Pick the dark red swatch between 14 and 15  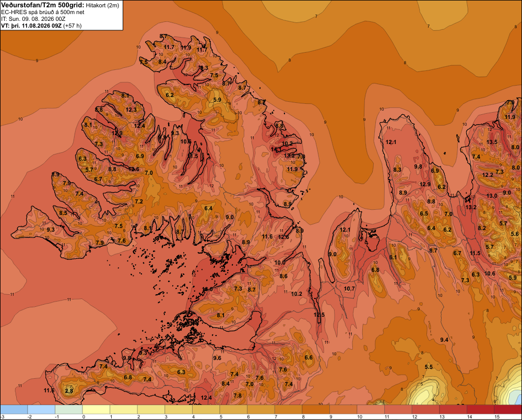click(481, 410)
